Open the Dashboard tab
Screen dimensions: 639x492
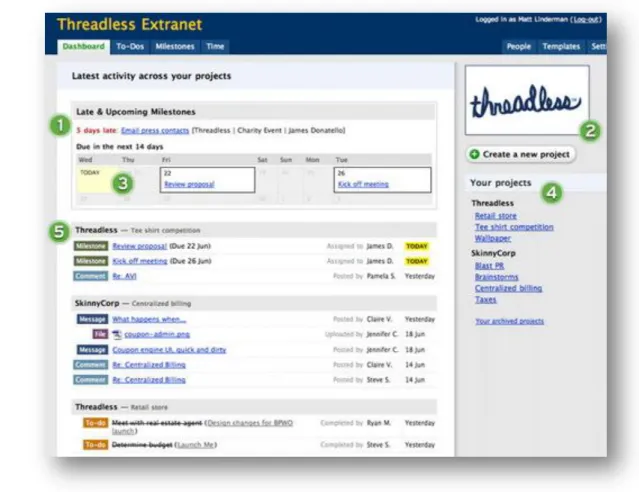[x=84, y=46]
